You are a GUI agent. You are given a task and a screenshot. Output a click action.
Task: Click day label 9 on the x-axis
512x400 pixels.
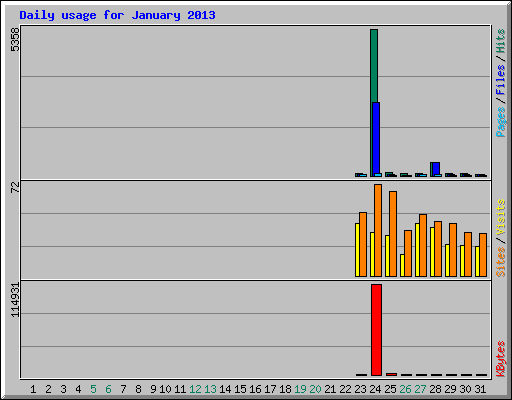click(x=153, y=389)
